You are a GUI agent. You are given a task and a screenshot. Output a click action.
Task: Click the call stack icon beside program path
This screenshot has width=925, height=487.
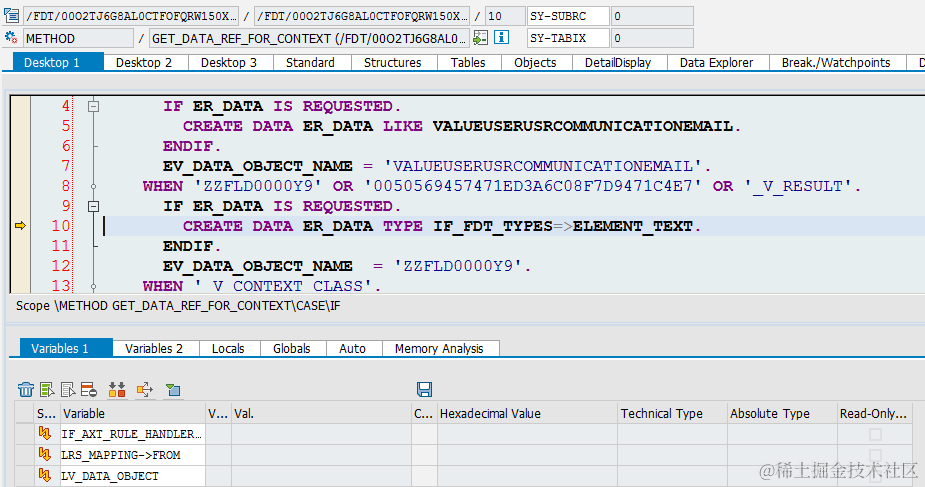click(11, 16)
